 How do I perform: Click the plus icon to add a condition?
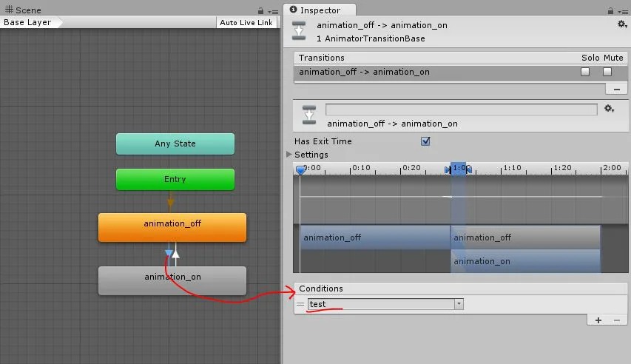pos(598,320)
